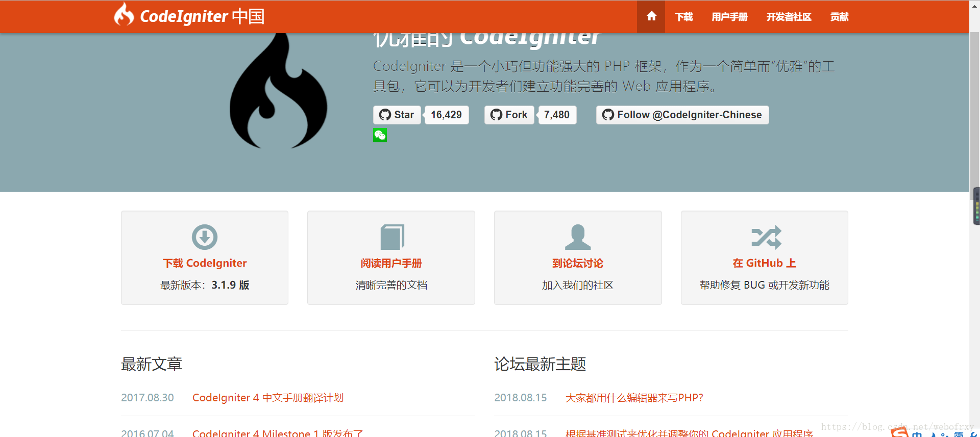The width and height of the screenshot is (980, 437).
Task: Open the home icon in navigation bar
Action: [x=651, y=16]
